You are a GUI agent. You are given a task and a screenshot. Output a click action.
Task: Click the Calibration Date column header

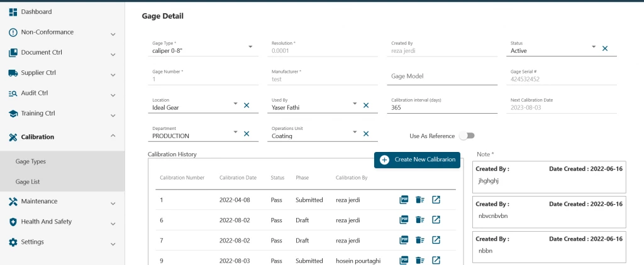pyautogui.click(x=238, y=178)
